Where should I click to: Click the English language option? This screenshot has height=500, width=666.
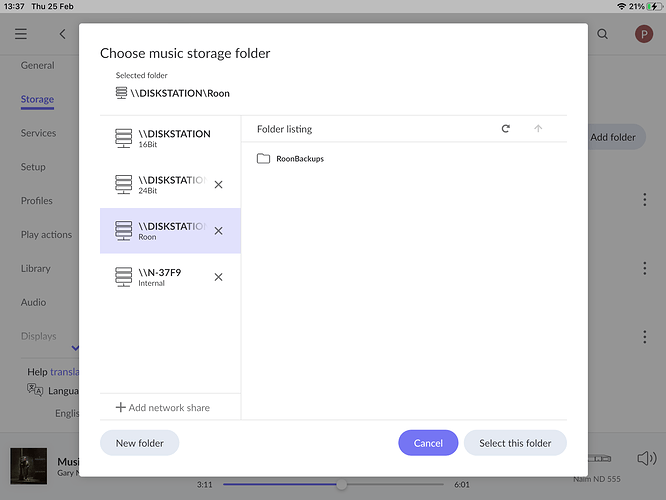click(x=67, y=413)
